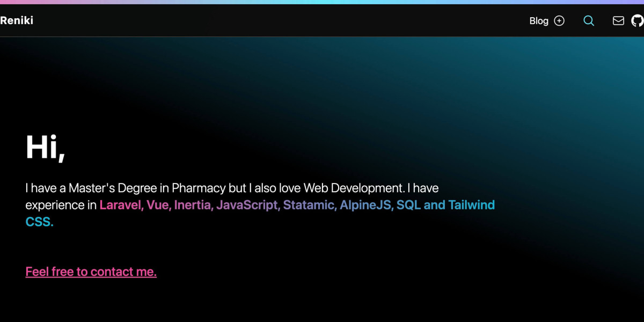
Task: Click the gradient color bar atop the page
Action: [322, 2]
